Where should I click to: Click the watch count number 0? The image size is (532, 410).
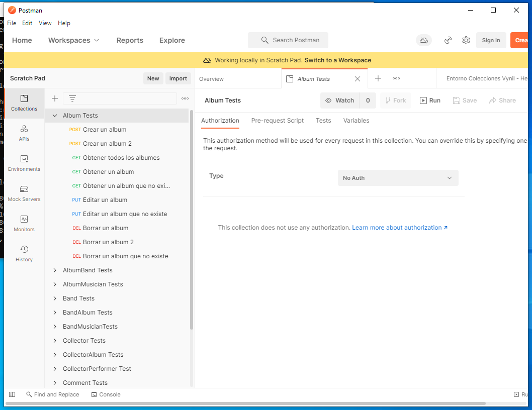pos(368,100)
